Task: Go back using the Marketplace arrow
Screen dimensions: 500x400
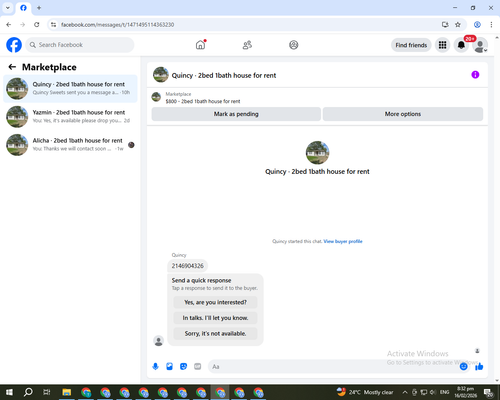Action: tap(12, 67)
